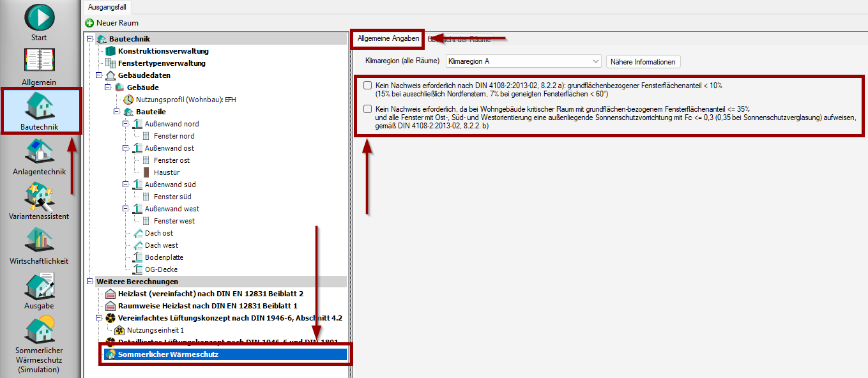Click the Nähere Informationen button
Screen dimensions: 868x378
click(x=643, y=62)
